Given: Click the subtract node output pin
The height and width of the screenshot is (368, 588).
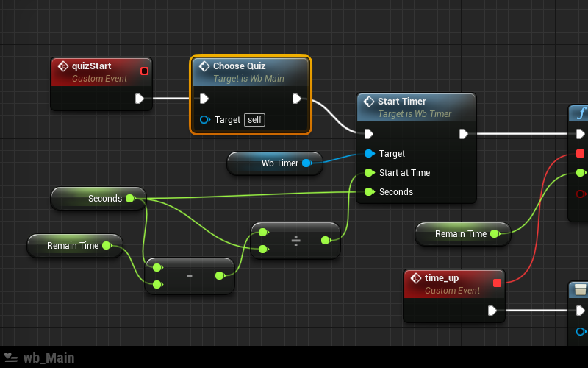Looking at the screenshot, I should (220, 276).
